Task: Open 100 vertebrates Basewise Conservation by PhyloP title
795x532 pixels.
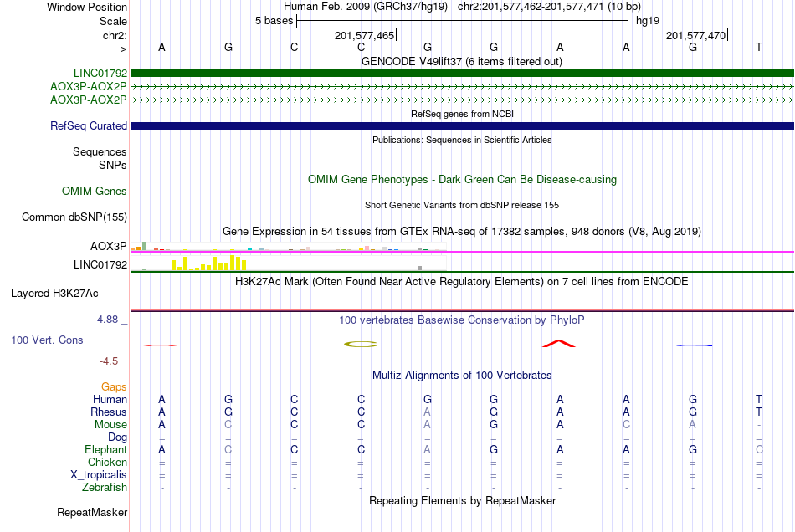Action: point(462,320)
